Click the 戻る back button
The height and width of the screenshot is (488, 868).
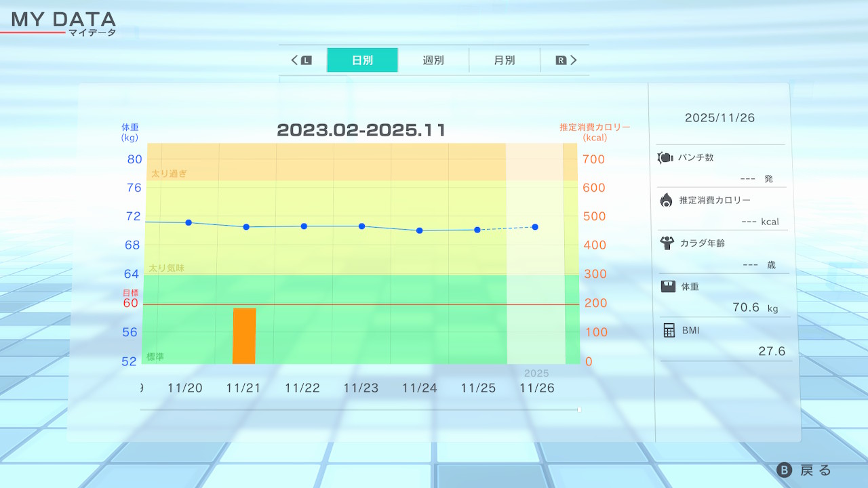coord(806,470)
